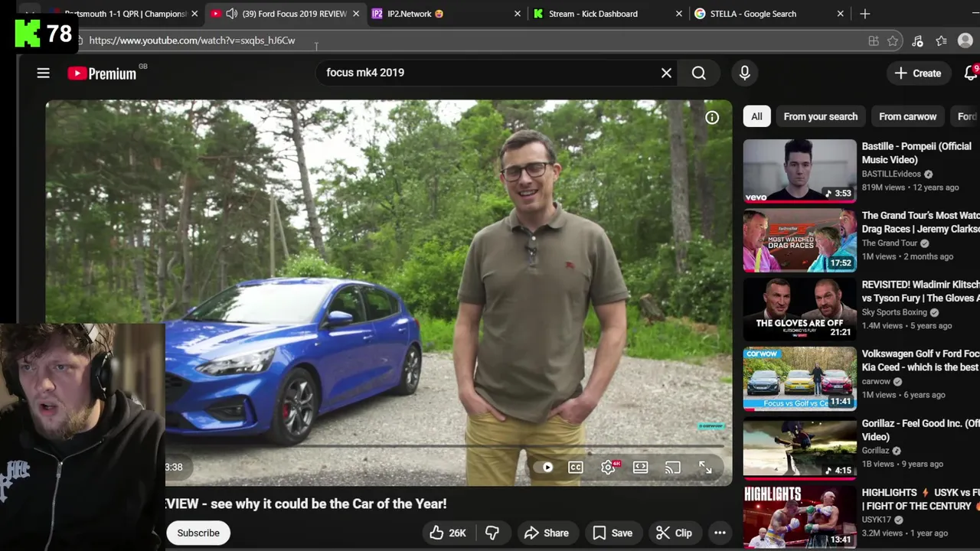Screen dimensions: 980x551
Task: Open the player settings gear with 4K badge
Action: [609, 467]
